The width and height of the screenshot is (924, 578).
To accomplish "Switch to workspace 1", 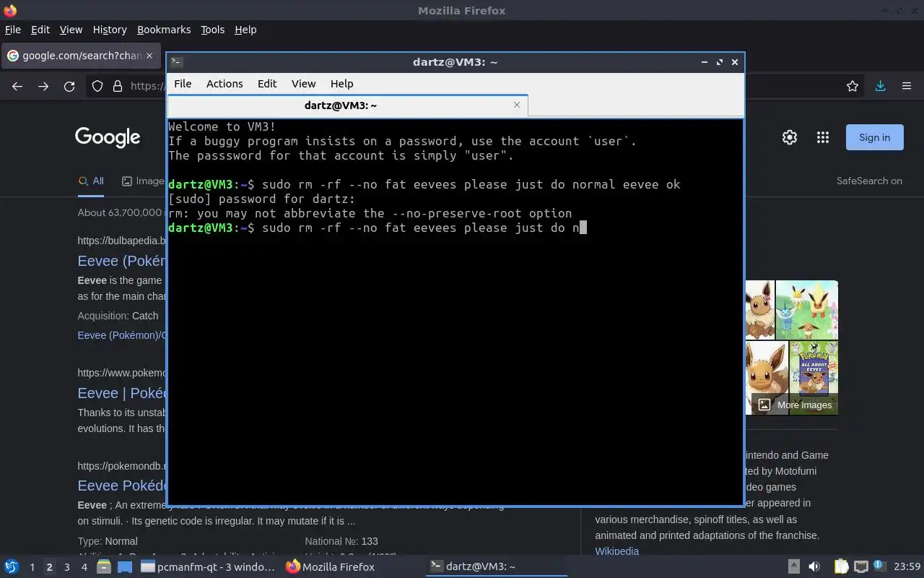I will [32, 567].
